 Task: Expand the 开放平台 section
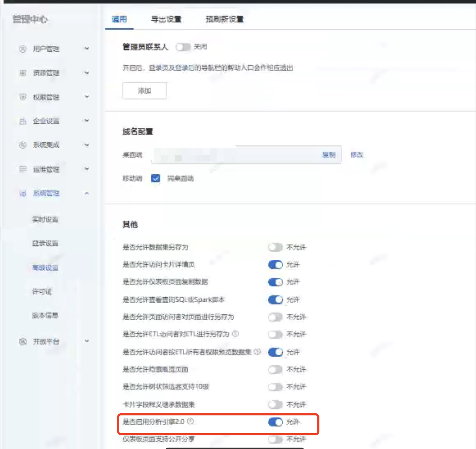tap(86, 341)
